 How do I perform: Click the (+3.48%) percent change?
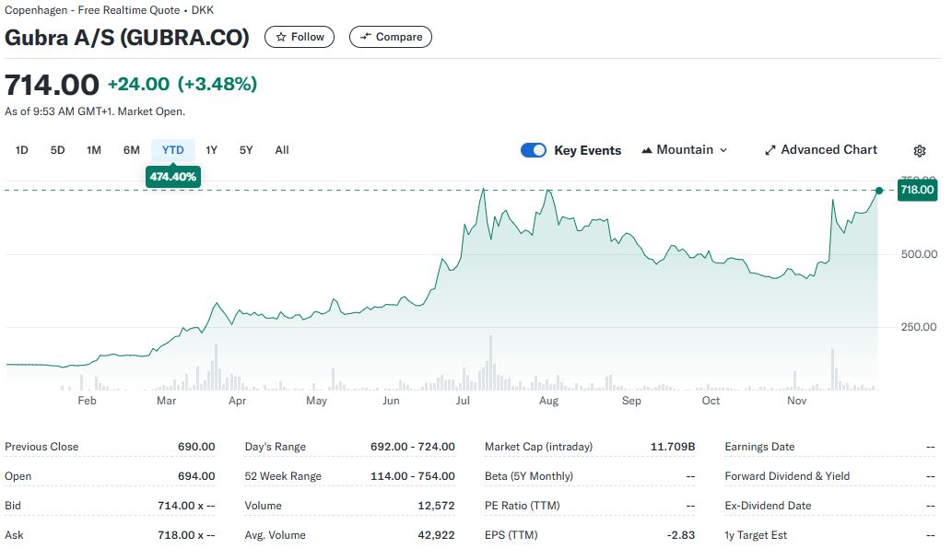click(217, 84)
